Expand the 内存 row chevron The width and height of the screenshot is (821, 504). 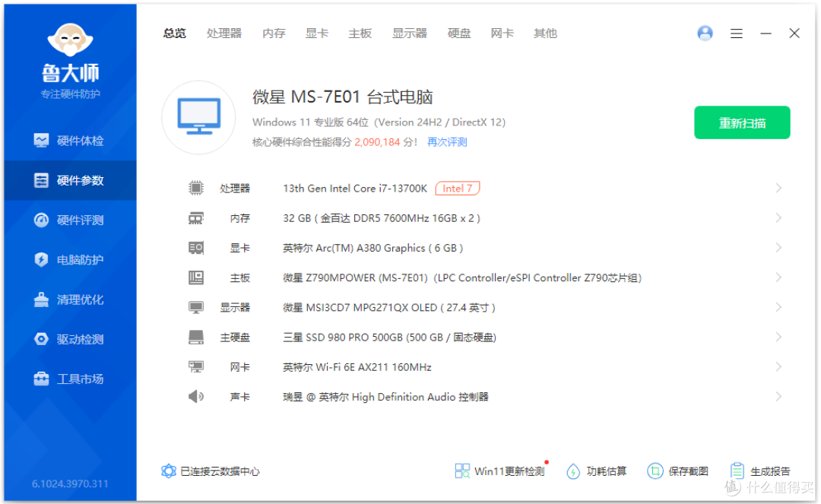tap(778, 217)
